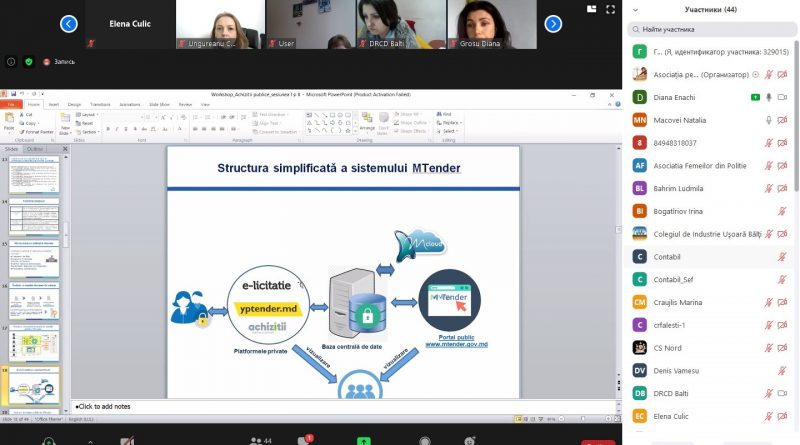Switch Zoom video layout view icon
Viewport: 800px width, 445px height.
point(591,9)
